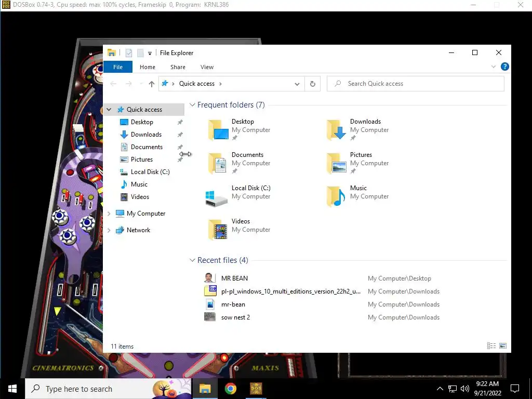The height and width of the screenshot is (399, 532).
Task: Open Customize Quick Access Toolbar dropdown
Action: tap(150, 54)
